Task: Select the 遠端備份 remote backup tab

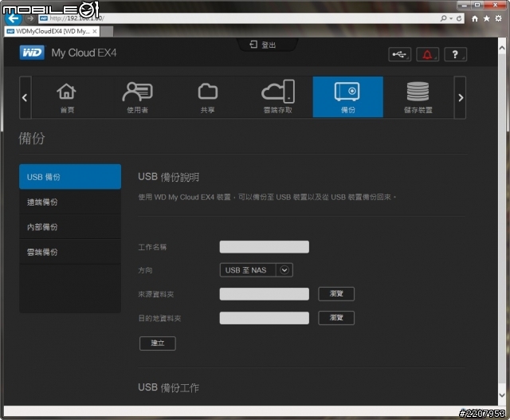Action: point(70,202)
